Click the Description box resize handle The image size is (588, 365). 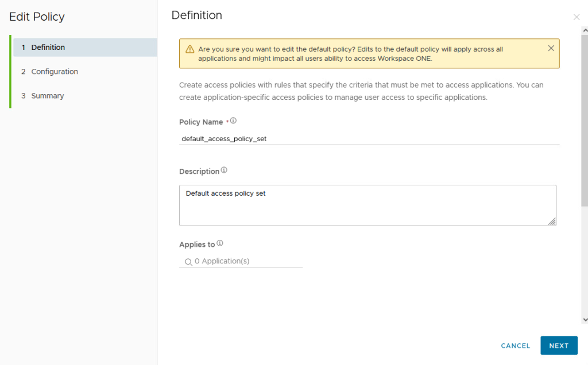click(552, 222)
